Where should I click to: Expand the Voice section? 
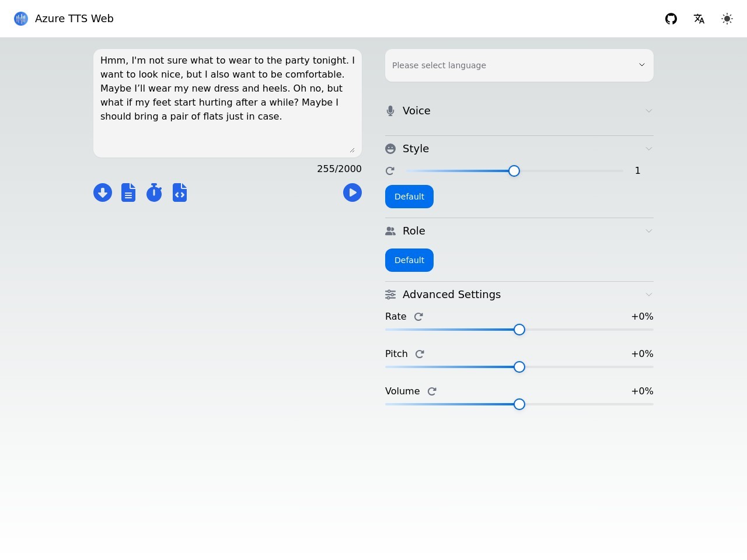(x=519, y=111)
